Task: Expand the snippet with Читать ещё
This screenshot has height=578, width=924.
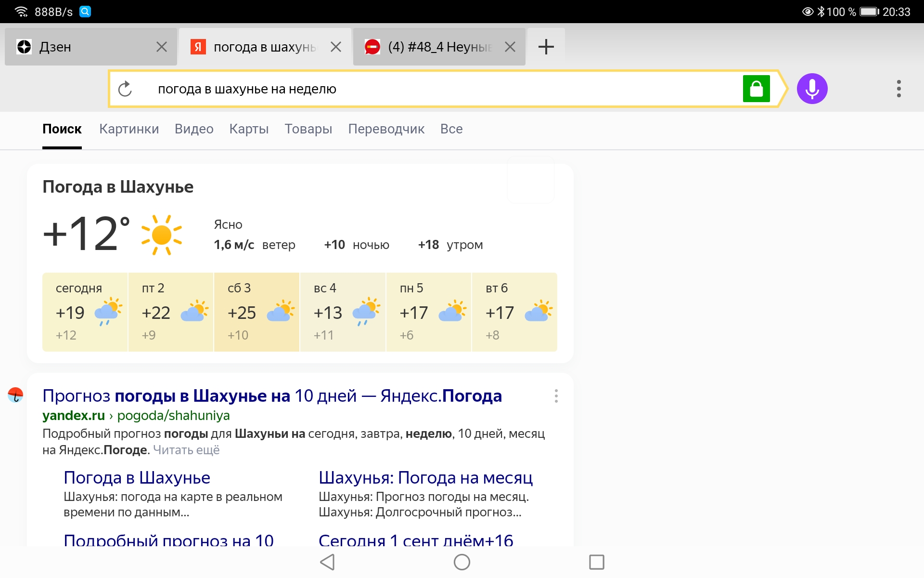Action: (186, 449)
